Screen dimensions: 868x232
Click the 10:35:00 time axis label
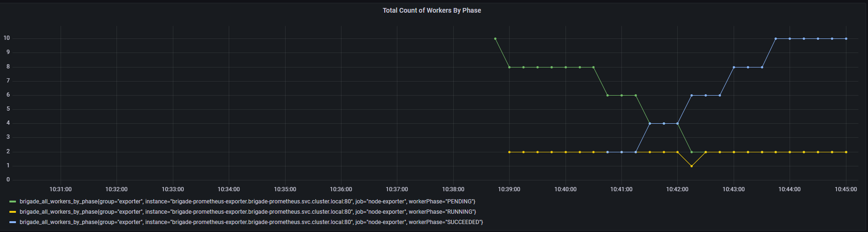(285, 189)
